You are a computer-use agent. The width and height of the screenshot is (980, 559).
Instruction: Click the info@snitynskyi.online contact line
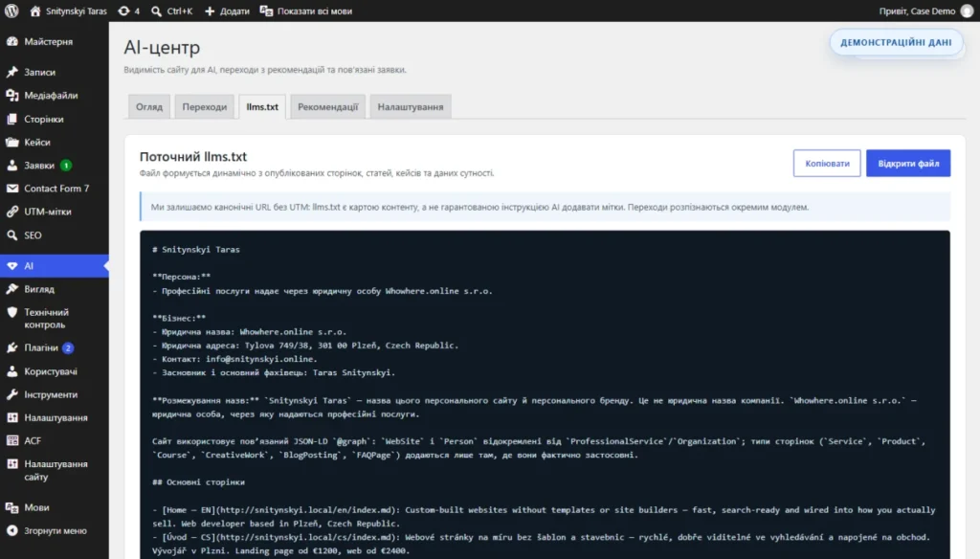(235, 359)
